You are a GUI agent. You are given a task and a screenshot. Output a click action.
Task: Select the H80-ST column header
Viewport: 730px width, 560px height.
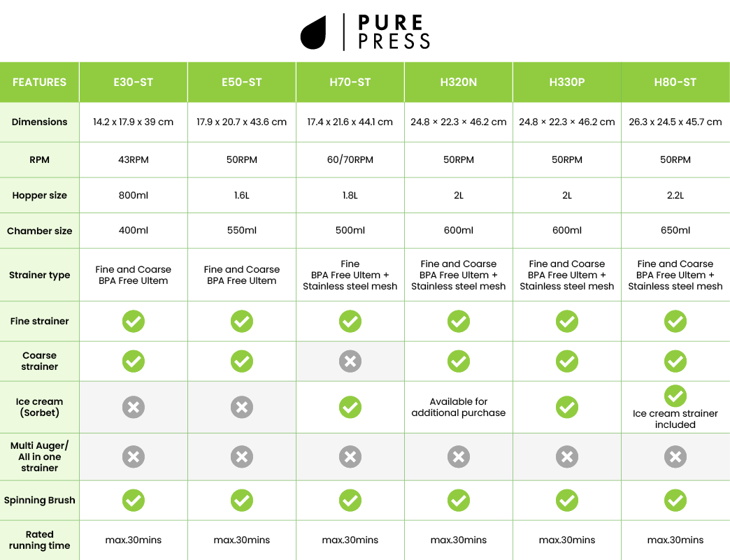[675, 82]
